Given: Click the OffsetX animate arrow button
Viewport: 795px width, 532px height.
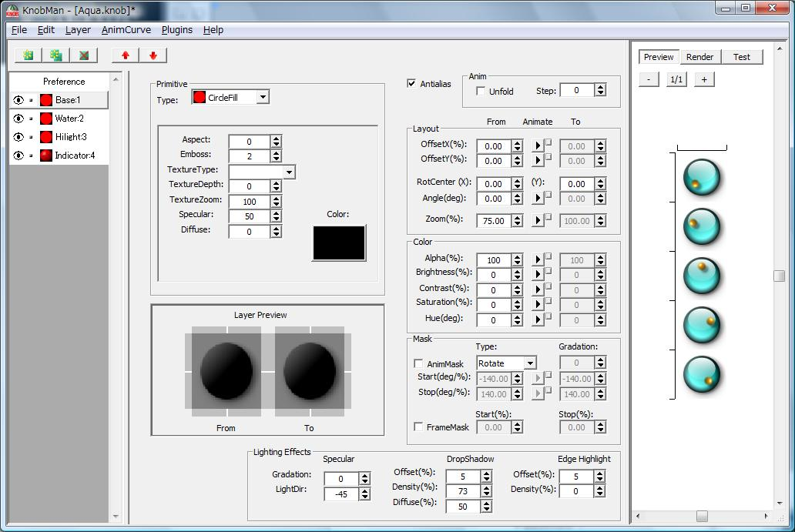Looking at the screenshot, I should pyautogui.click(x=538, y=146).
